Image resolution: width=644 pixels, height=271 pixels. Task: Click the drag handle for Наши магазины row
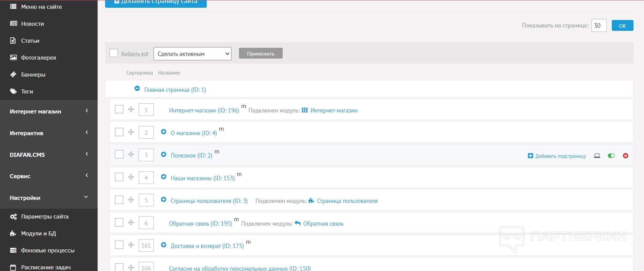[x=131, y=177]
